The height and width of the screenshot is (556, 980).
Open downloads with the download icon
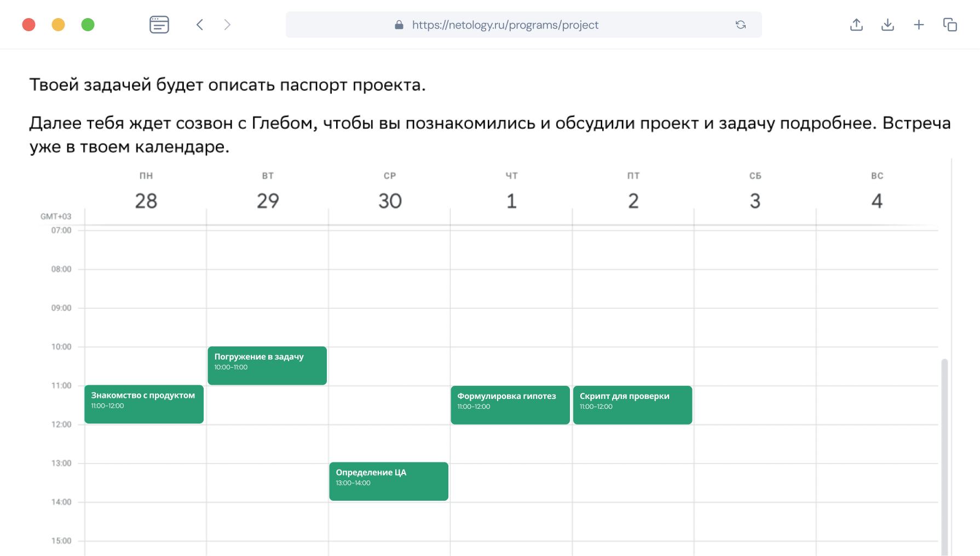[887, 25]
